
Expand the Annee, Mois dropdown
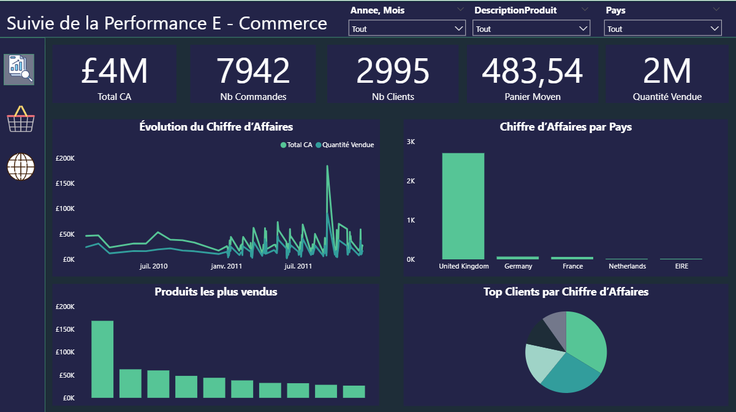click(406, 29)
